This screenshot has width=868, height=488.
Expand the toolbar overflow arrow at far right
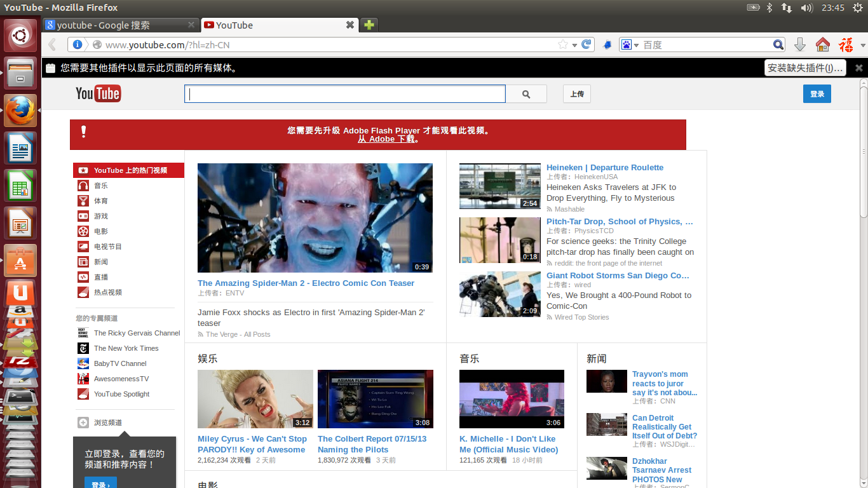coord(863,45)
